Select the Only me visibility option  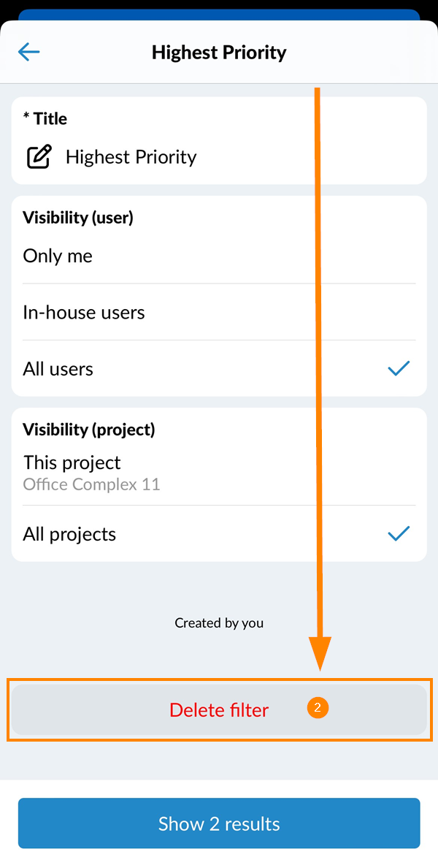[219, 256]
